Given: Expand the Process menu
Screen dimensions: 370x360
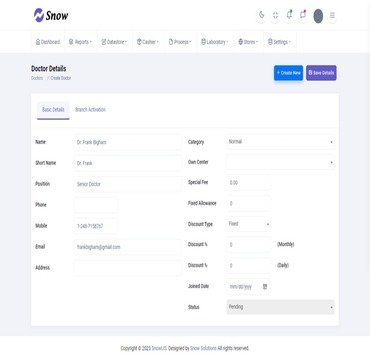Looking at the screenshot, I should pos(180,42).
